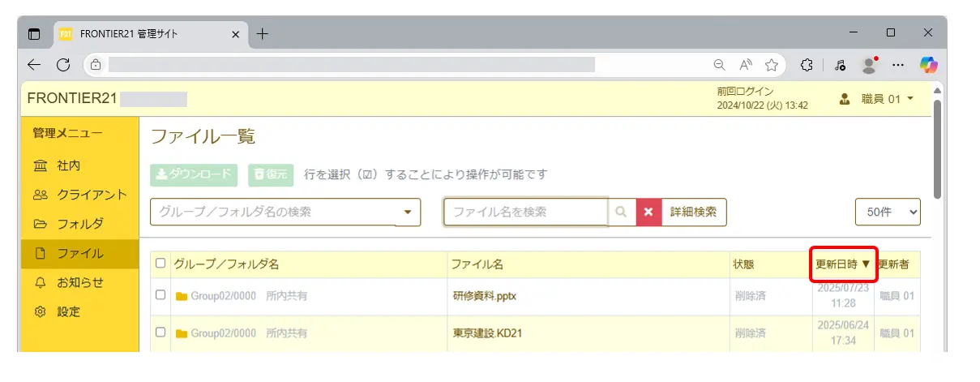Open the 50件 page size dropdown
The image size is (980, 382).
pyautogui.click(x=888, y=212)
